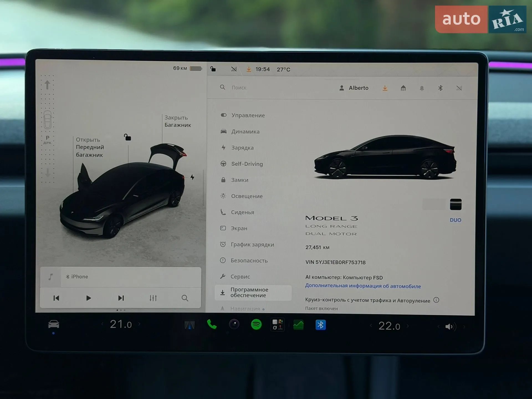
Task: Tap the car top-view icon on the gear strip
Action: [x=47, y=120]
